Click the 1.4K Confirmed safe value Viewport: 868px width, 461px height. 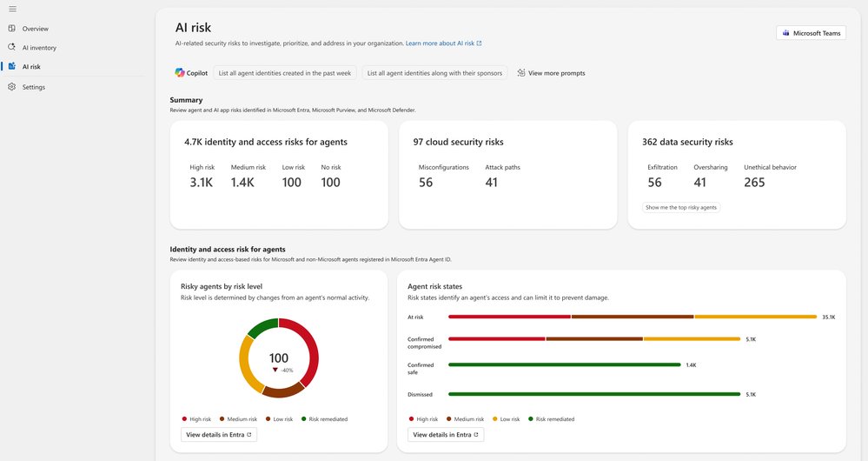[x=692, y=365]
